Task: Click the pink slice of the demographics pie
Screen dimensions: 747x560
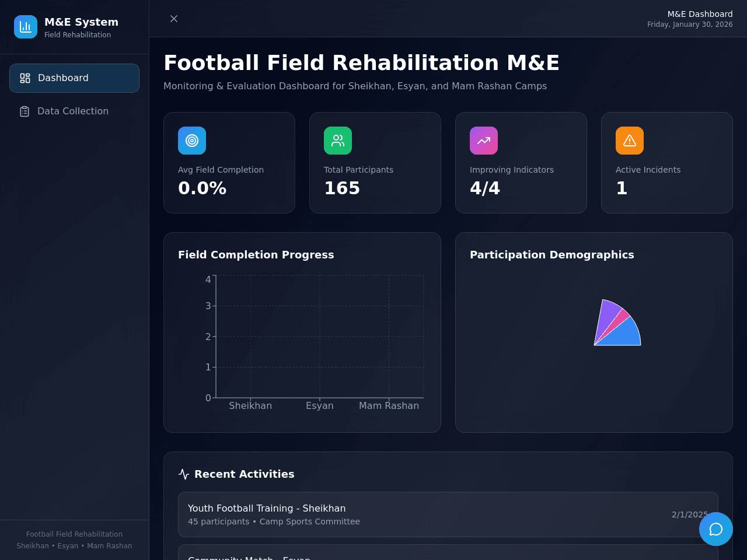Action: (x=620, y=320)
